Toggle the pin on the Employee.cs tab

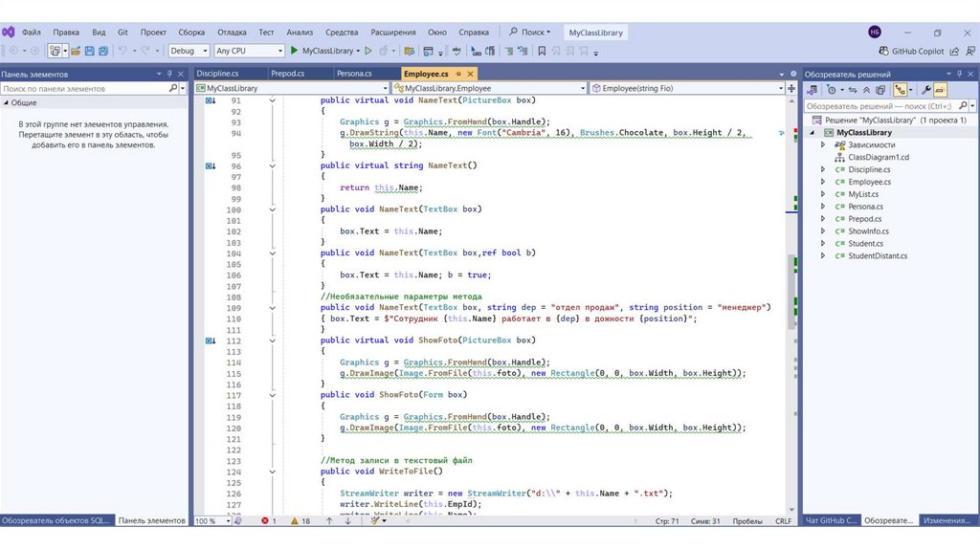pos(458,74)
